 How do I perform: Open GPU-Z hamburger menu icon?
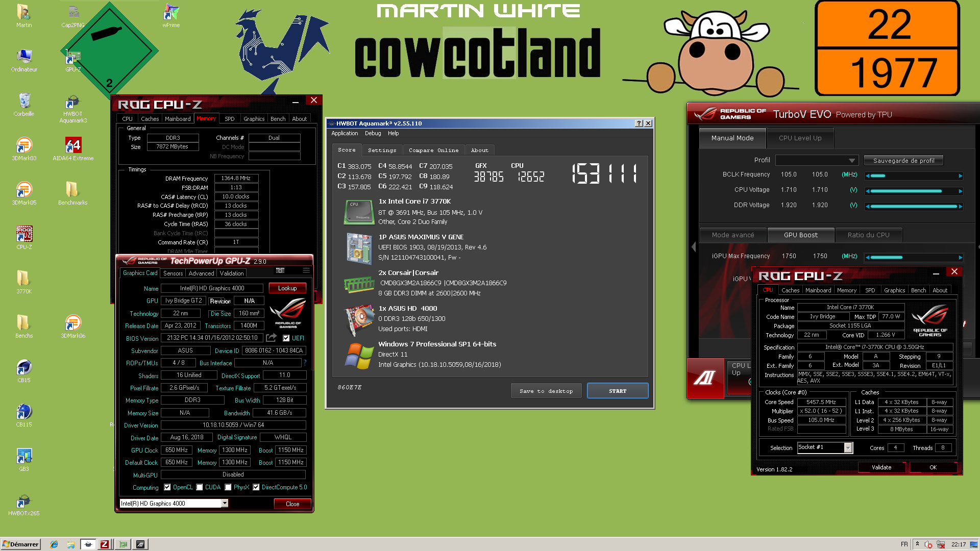306,271
